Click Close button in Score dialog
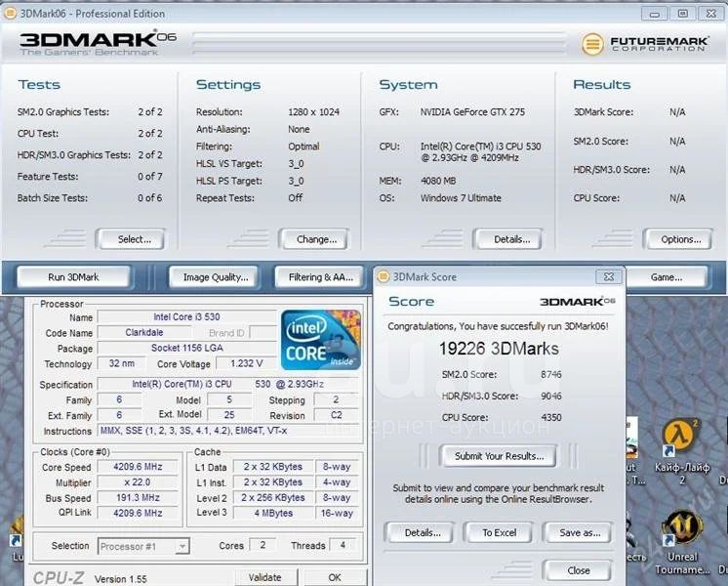The height and width of the screenshot is (586, 728). (577, 570)
